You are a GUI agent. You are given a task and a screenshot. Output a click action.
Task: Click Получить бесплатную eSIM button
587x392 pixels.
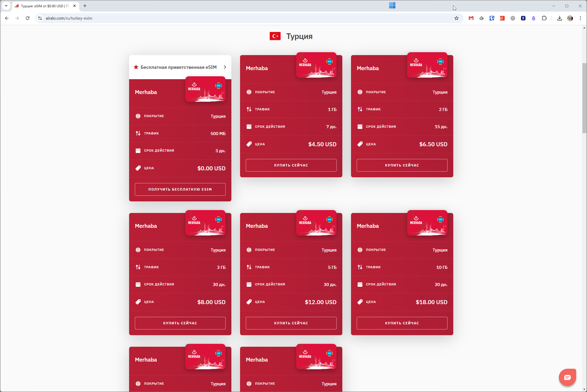click(x=180, y=189)
